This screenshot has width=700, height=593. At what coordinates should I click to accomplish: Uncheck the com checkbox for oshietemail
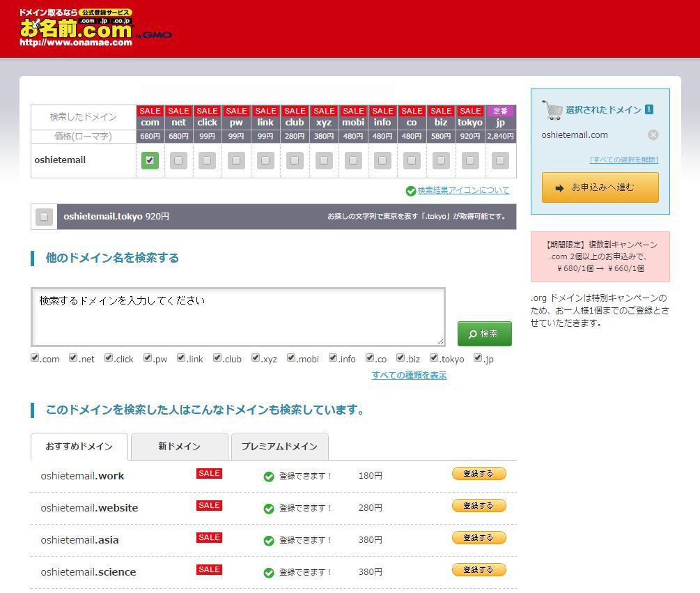150,161
